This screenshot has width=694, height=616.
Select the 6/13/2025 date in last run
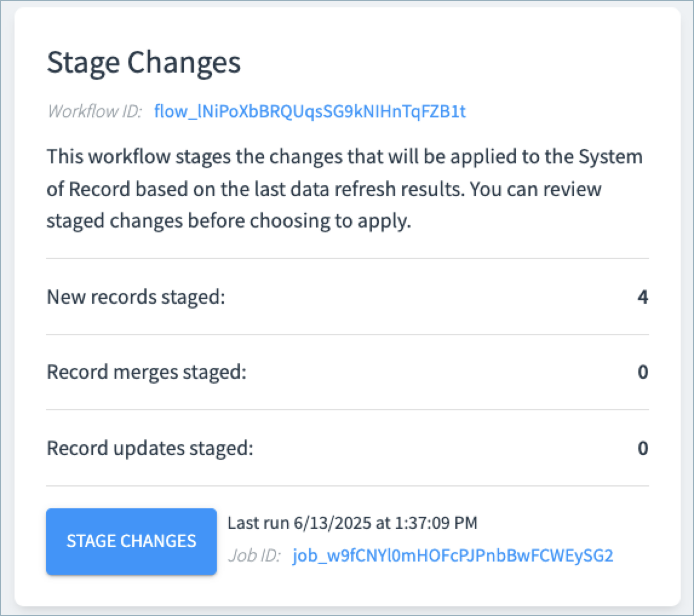332,523
